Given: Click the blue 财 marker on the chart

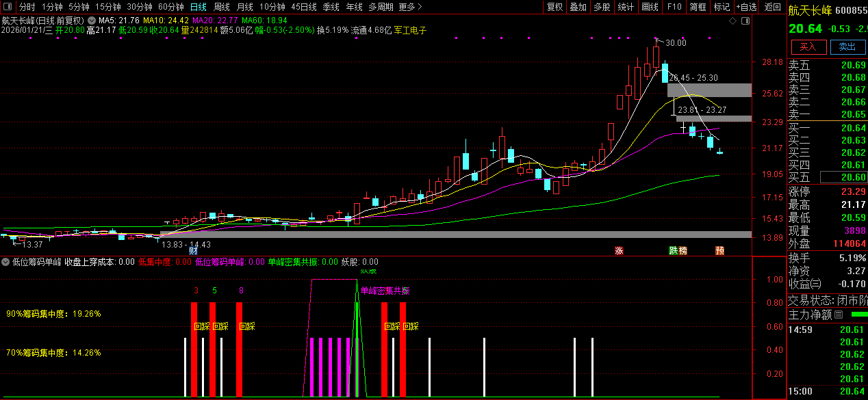Looking at the screenshot, I should (x=194, y=251).
